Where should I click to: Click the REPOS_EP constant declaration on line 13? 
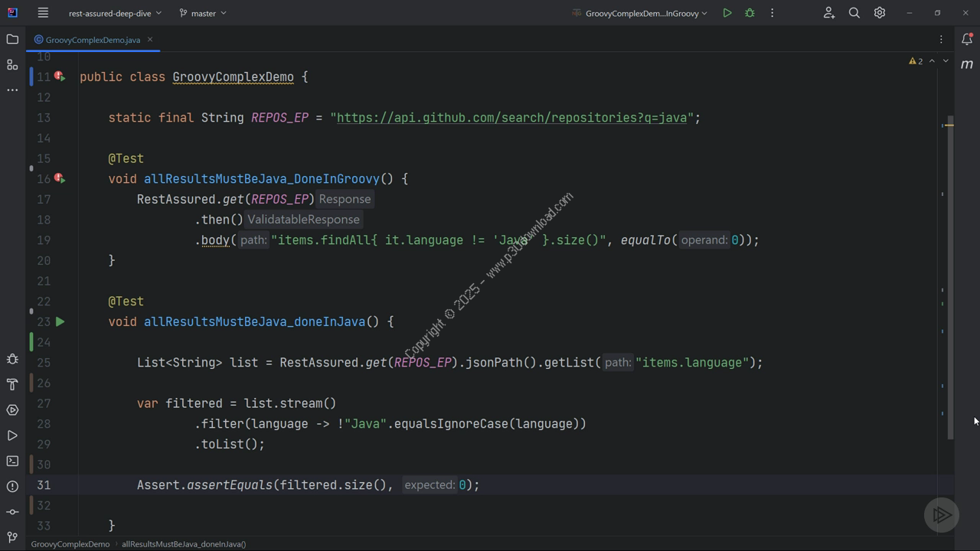click(x=279, y=118)
